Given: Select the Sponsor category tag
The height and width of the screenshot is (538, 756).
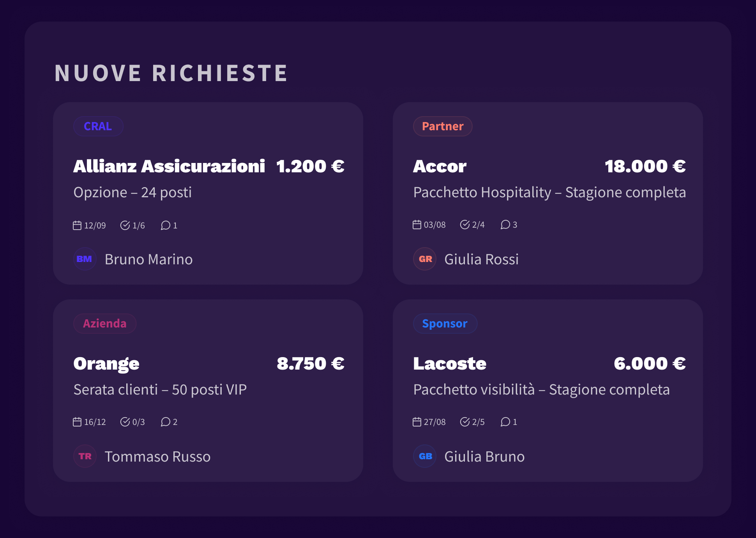Looking at the screenshot, I should [x=445, y=324].
